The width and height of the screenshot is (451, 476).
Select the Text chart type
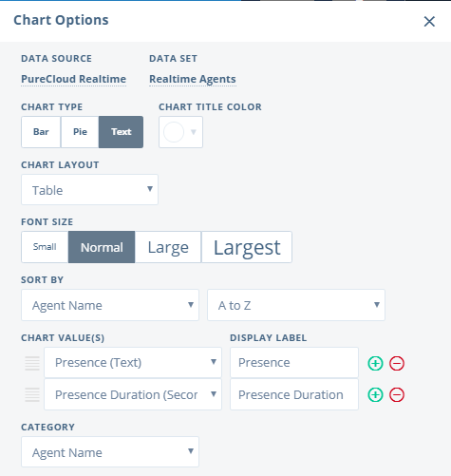point(121,132)
